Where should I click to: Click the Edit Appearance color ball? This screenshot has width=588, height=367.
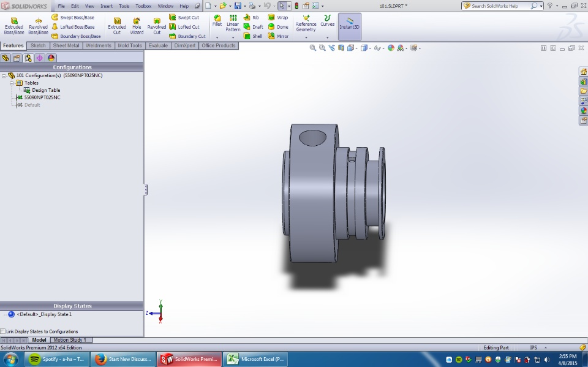tap(391, 48)
